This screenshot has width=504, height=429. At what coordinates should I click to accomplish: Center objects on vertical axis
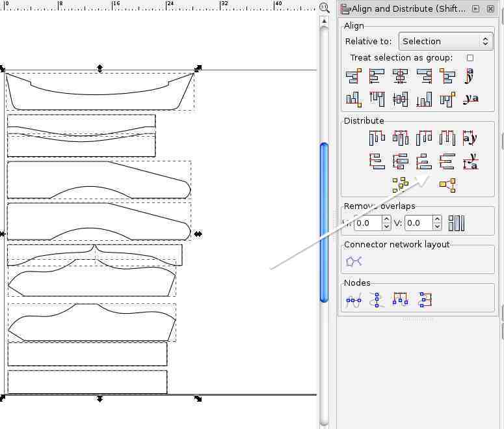click(401, 76)
